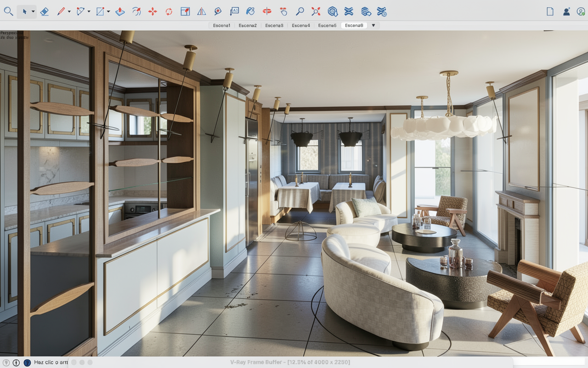588x368 pixels.
Task: Switch to the Escena4 scene tab
Action: (x=301, y=25)
